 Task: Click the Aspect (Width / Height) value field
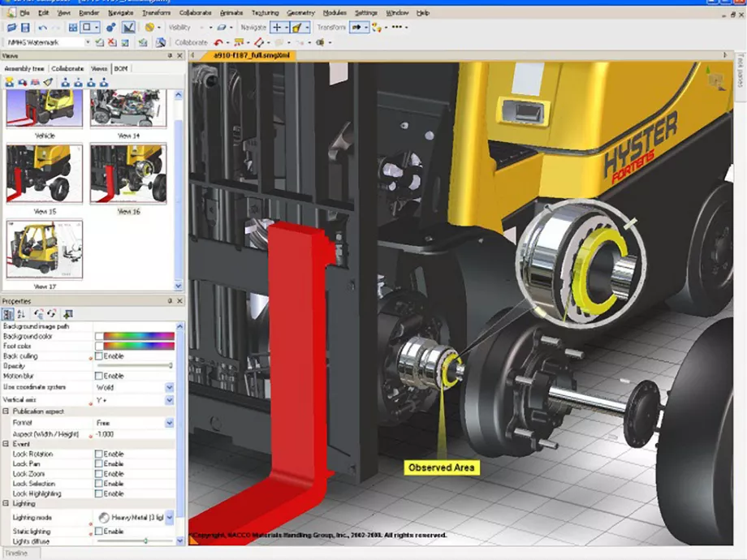pos(133,434)
